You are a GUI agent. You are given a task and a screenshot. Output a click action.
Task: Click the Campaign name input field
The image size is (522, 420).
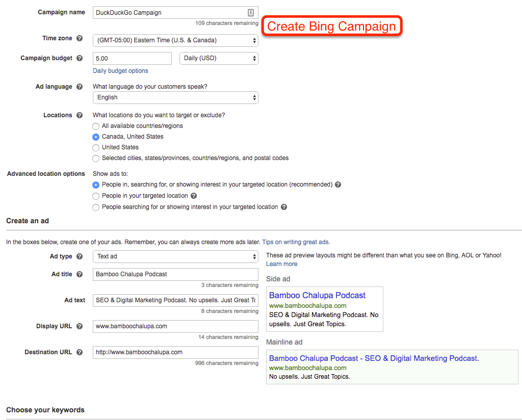175,13
